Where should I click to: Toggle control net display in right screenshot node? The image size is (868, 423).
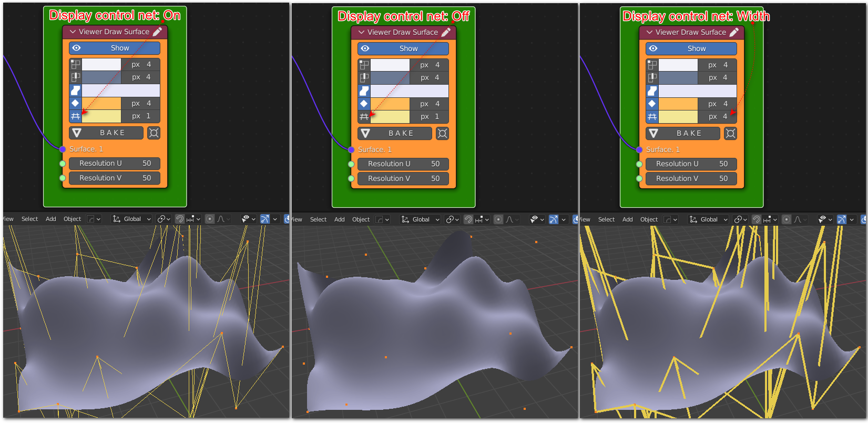(652, 117)
